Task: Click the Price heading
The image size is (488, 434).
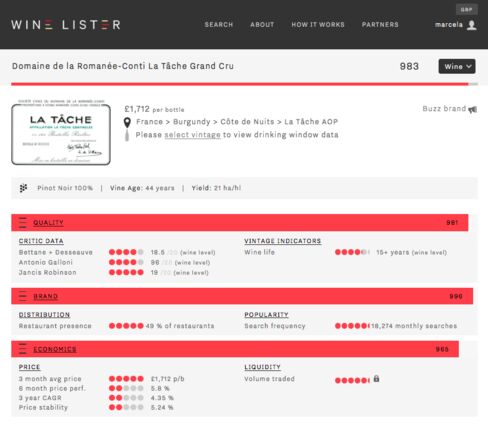Action: point(29,367)
